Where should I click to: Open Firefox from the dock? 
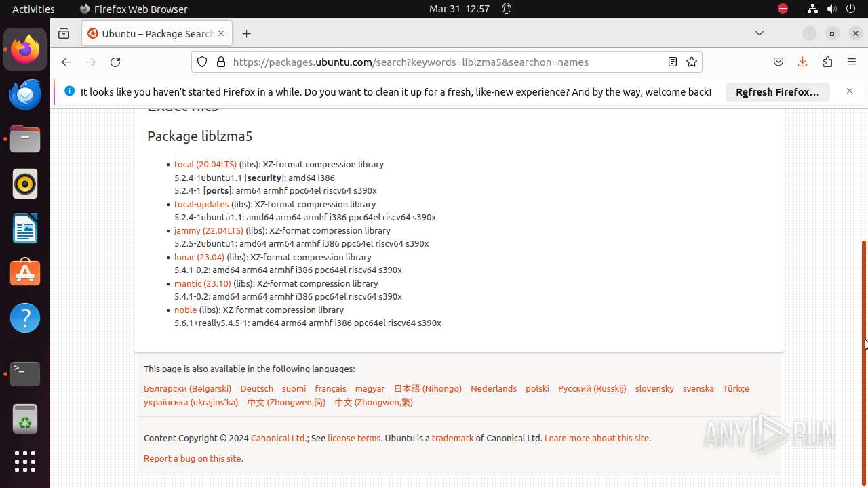[25, 49]
